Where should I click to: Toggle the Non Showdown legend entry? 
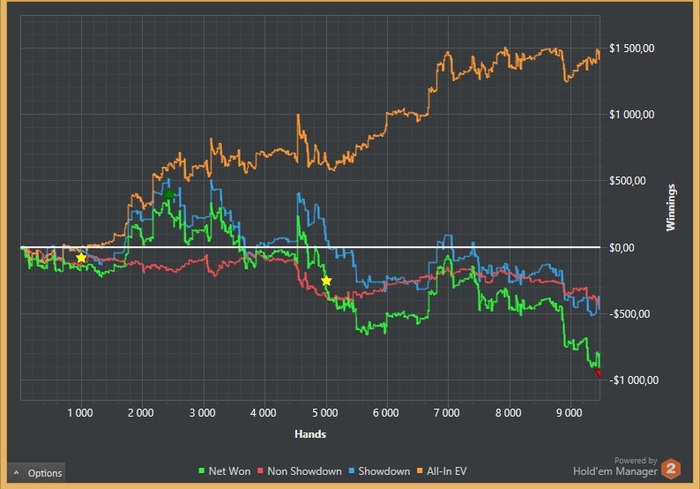300,471
